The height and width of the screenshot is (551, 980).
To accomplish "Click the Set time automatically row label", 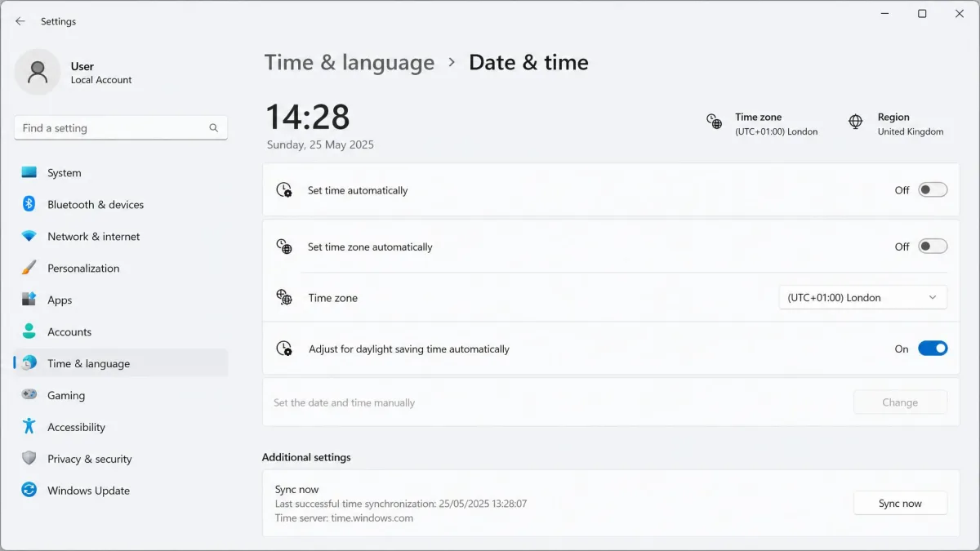I will click(358, 190).
